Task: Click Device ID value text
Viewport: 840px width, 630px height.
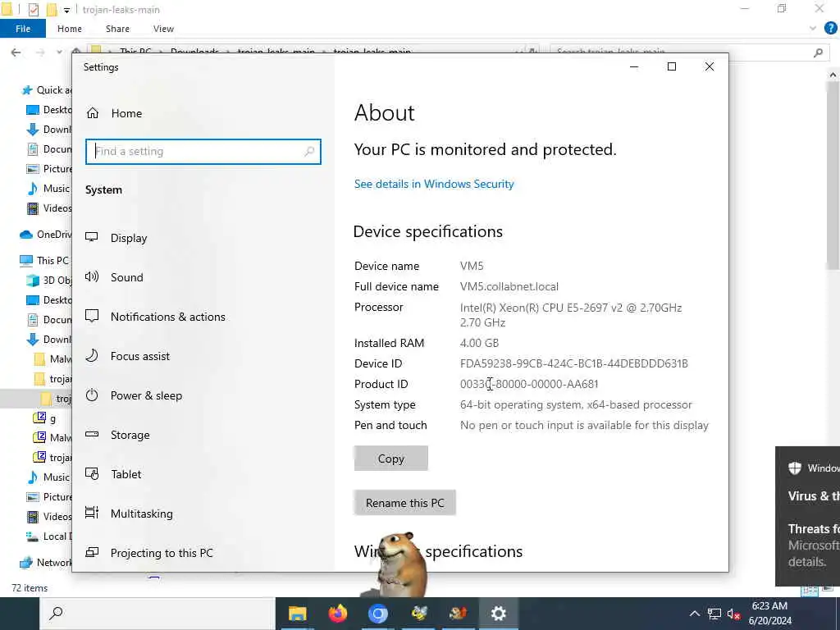Action: pyautogui.click(x=573, y=363)
